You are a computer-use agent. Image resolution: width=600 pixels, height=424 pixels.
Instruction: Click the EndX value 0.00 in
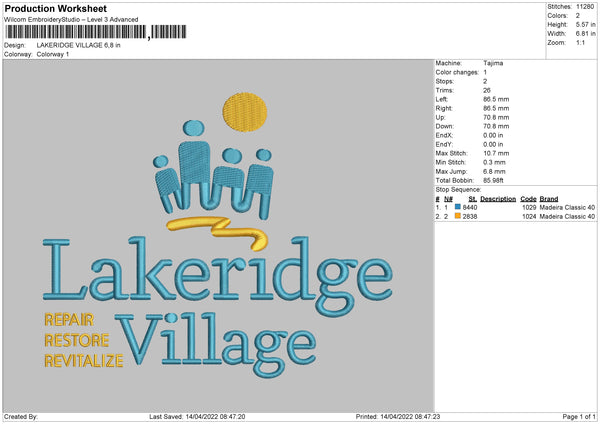click(493, 135)
